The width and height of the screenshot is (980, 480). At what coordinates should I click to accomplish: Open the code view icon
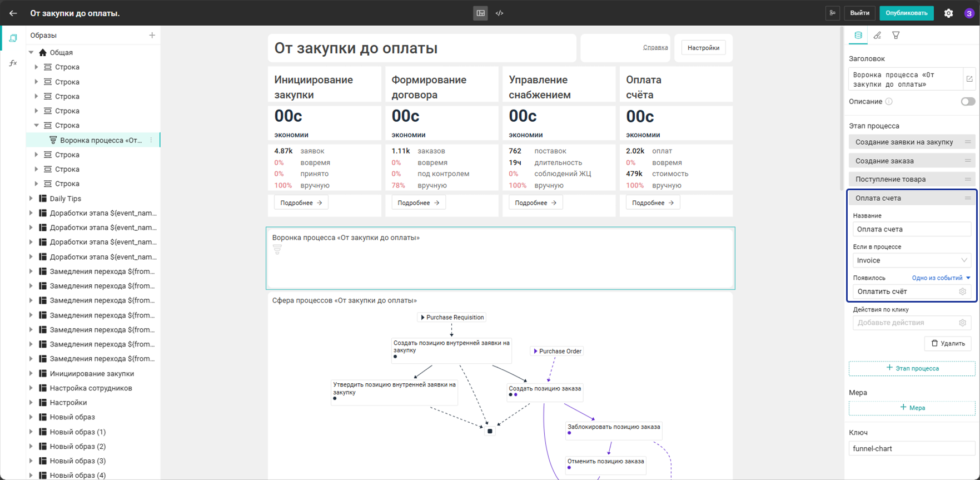[x=500, y=13]
